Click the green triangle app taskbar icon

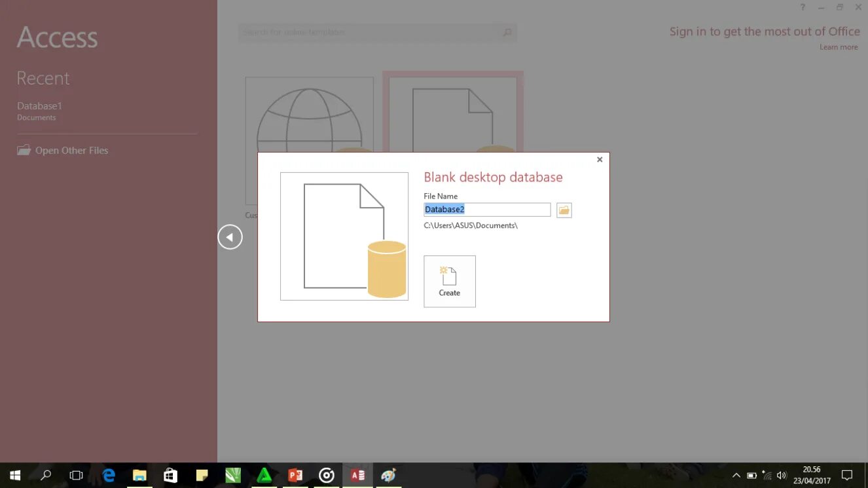264,475
